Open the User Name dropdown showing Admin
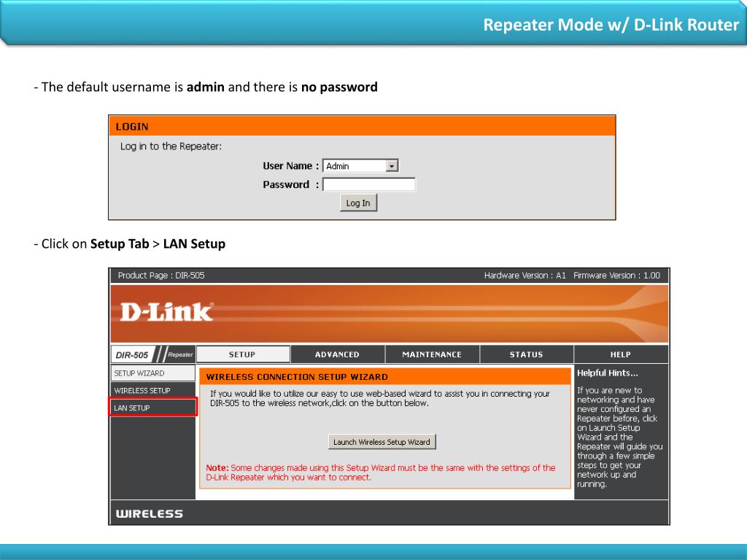Viewport: 747px width, 560px height. tap(360, 166)
